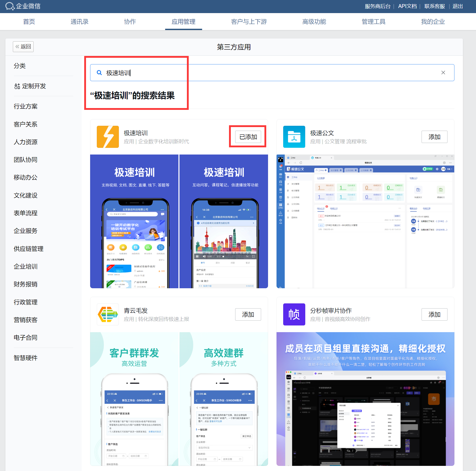Select the 表单流程 category

coord(26,213)
